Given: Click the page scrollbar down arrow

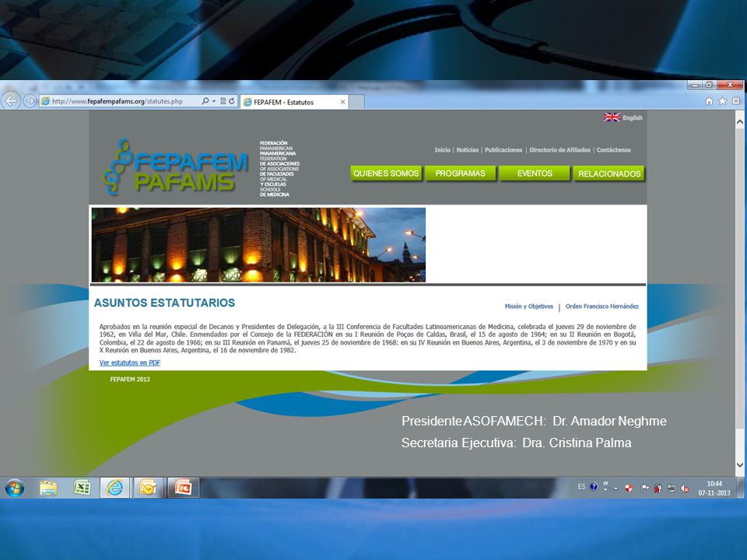Looking at the screenshot, I should click(740, 465).
